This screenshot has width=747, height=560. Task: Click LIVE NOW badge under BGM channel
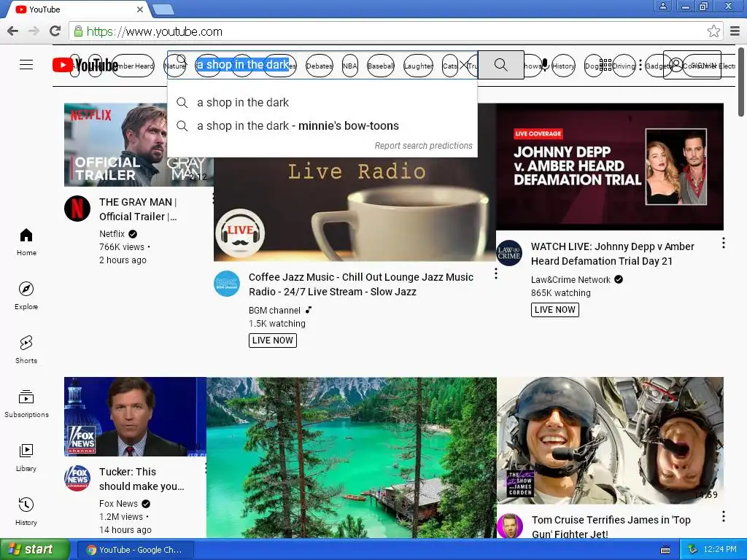click(273, 341)
